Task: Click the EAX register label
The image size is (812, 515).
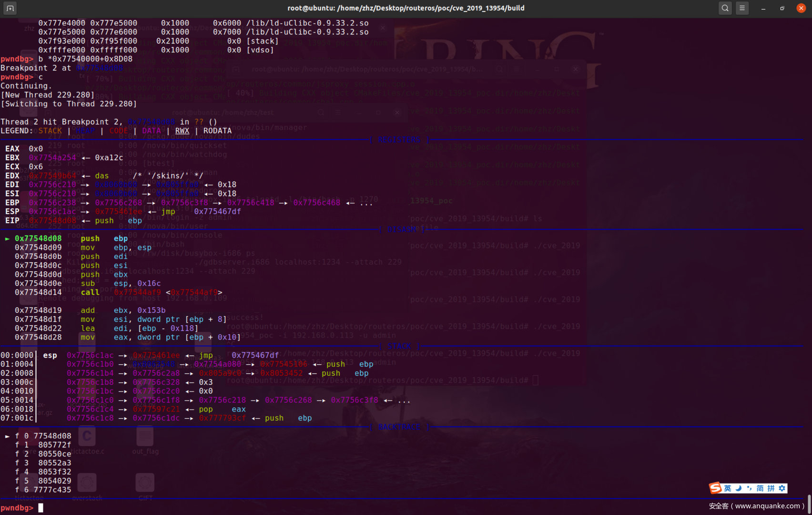Action: [12, 149]
